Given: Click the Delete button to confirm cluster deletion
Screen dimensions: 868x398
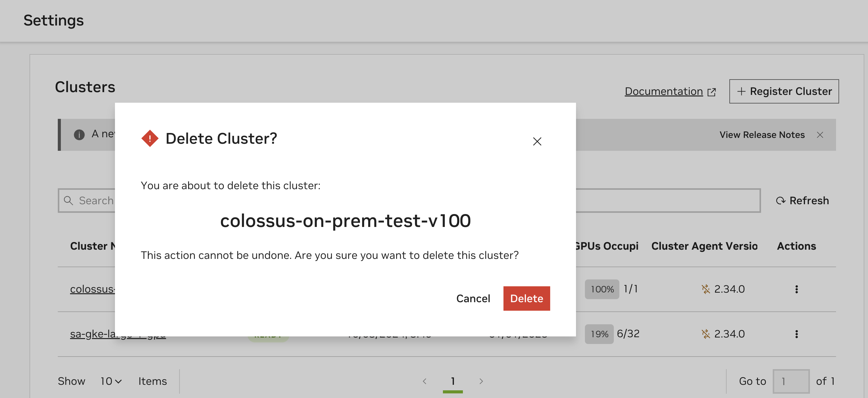Looking at the screenshot, I should (x=527, y=298).
